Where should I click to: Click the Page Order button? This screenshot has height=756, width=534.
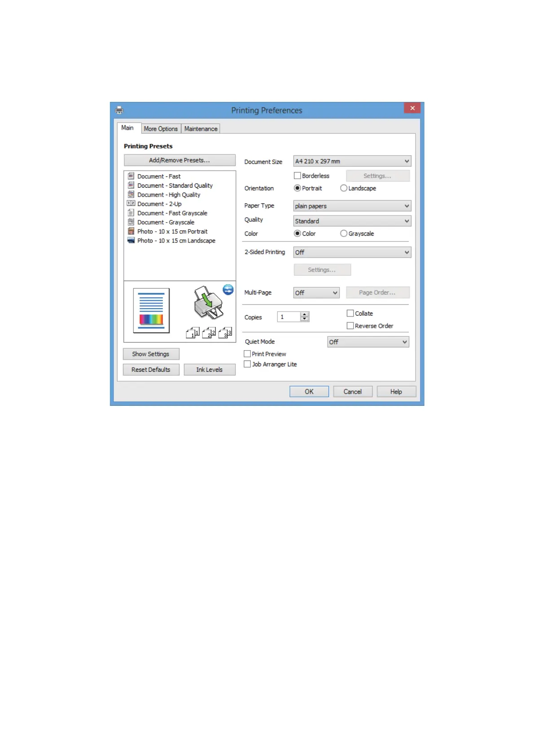(377, 293)
